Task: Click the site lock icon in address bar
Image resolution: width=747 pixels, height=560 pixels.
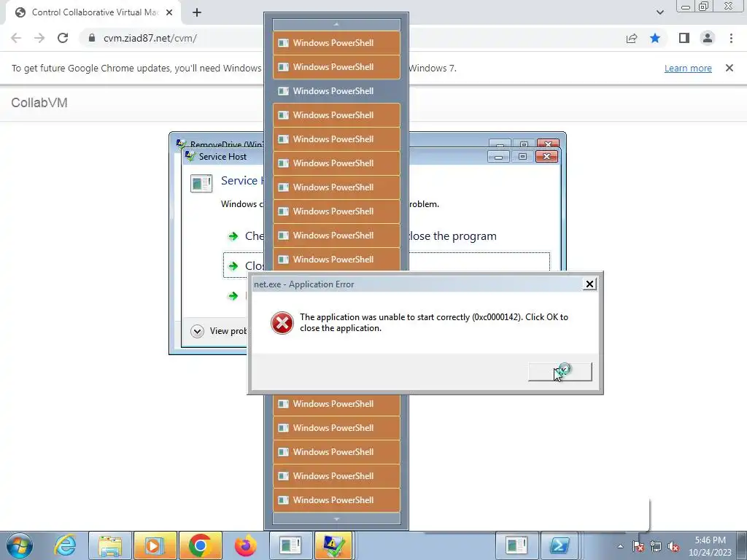Action: (91, 38)
